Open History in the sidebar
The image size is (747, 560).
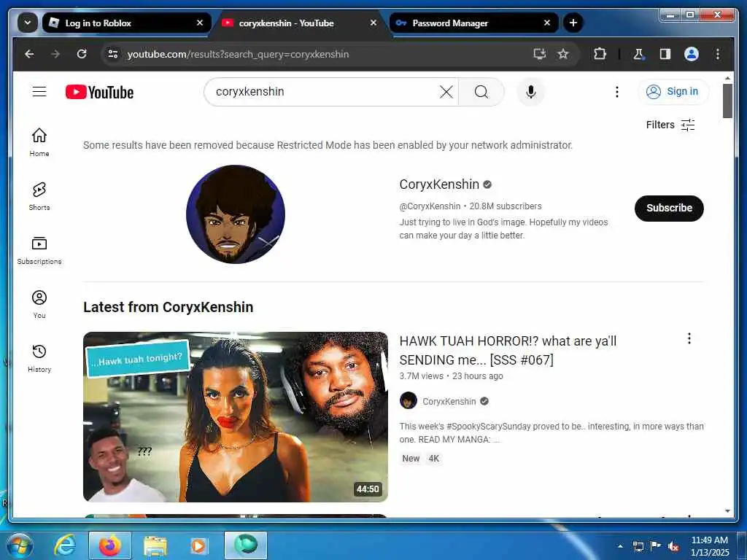(39, 359)
